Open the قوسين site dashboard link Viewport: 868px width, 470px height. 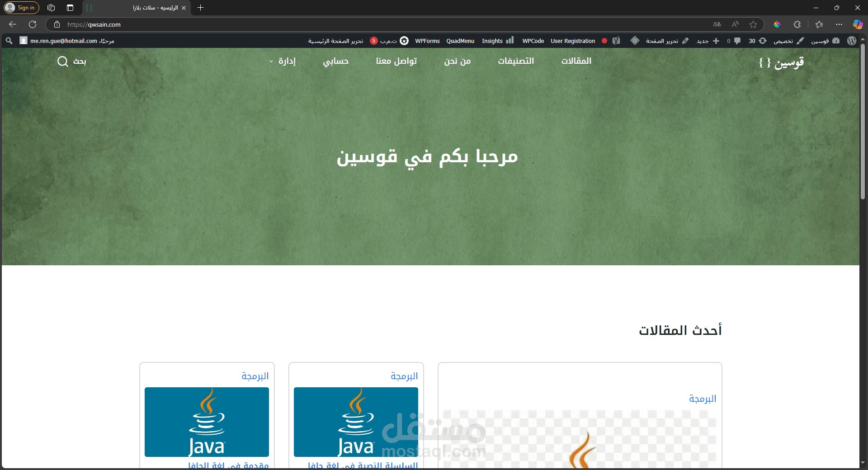825,41
